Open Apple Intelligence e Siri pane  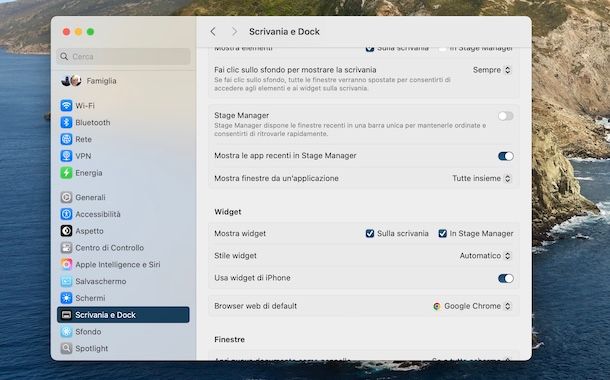pyautogui.click(x=123, y=264)
